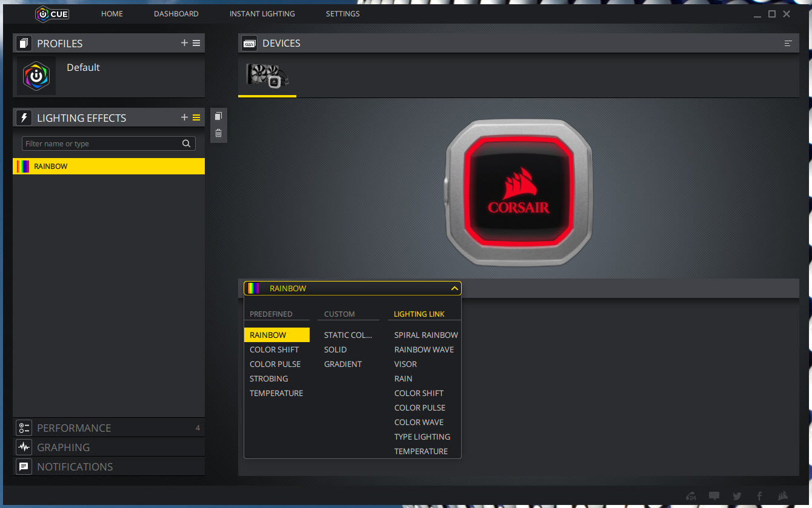Viewport: 812px width, 508px height.
Task: Open the chat feedback icon
Action: tap(714, 496)
